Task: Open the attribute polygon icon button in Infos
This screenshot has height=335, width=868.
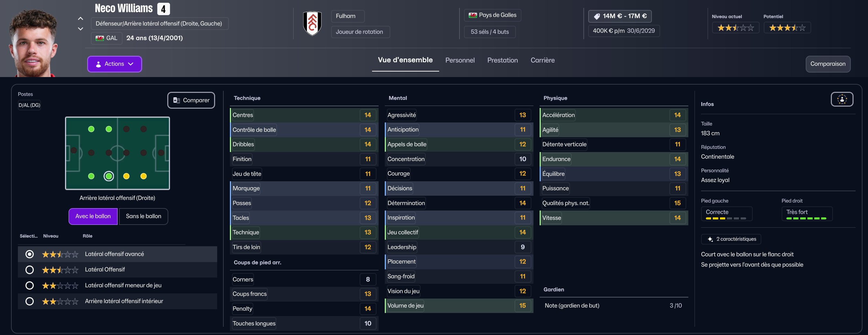Action: tap(842, 99)
